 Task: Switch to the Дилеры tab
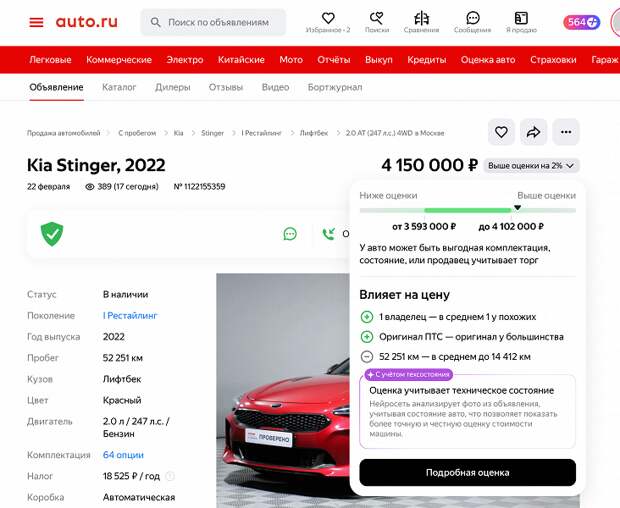pos(173,87)
